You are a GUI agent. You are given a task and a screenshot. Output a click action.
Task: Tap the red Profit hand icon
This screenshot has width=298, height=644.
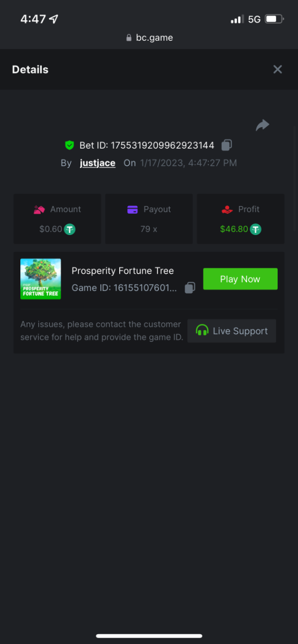[227, 210]
